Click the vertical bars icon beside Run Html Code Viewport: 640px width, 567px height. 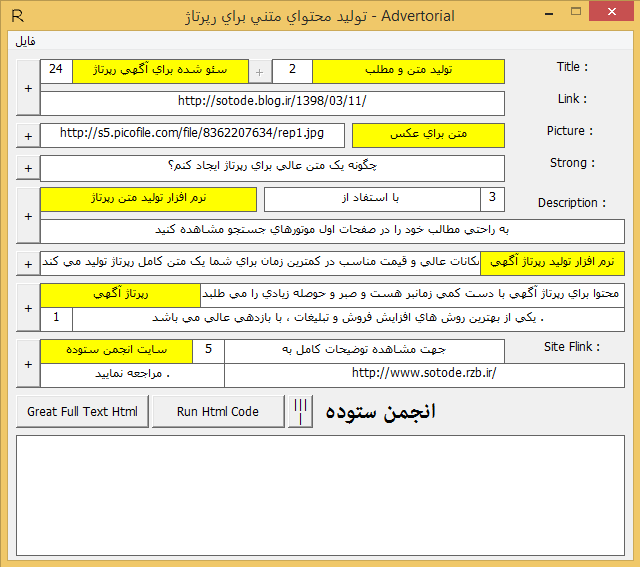(x=301, y=411)
